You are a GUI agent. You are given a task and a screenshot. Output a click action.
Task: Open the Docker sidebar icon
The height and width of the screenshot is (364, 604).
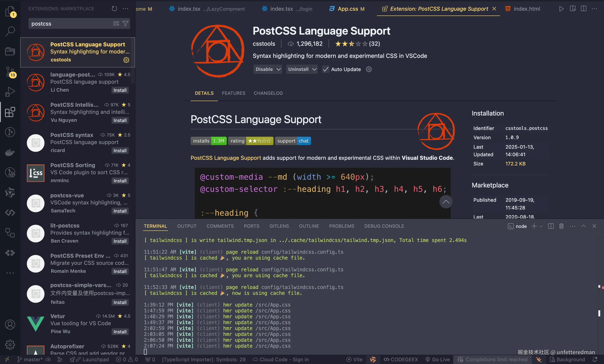pos(10,152)
